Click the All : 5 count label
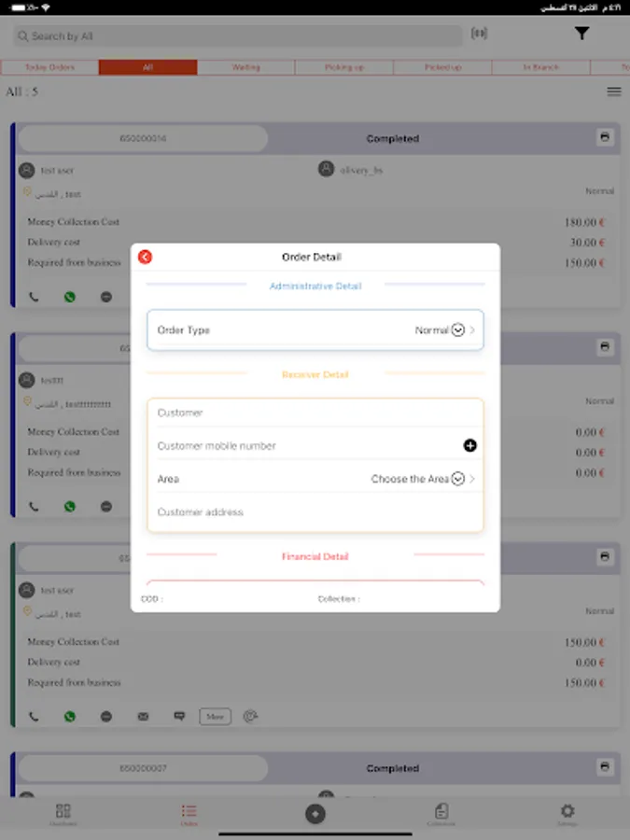 [x=22, y=91]
